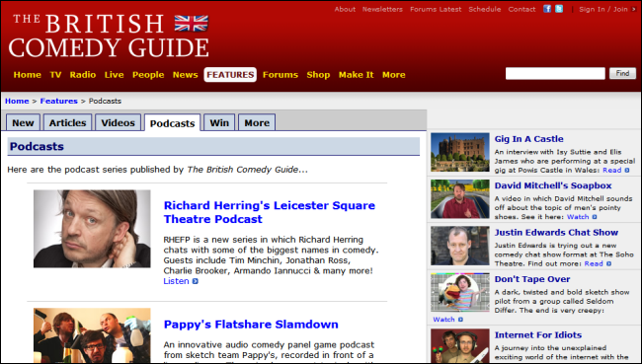Screen dimensions: 642x364
Task: Open the Twitter icon in header
Action: [x=559, y=9]
